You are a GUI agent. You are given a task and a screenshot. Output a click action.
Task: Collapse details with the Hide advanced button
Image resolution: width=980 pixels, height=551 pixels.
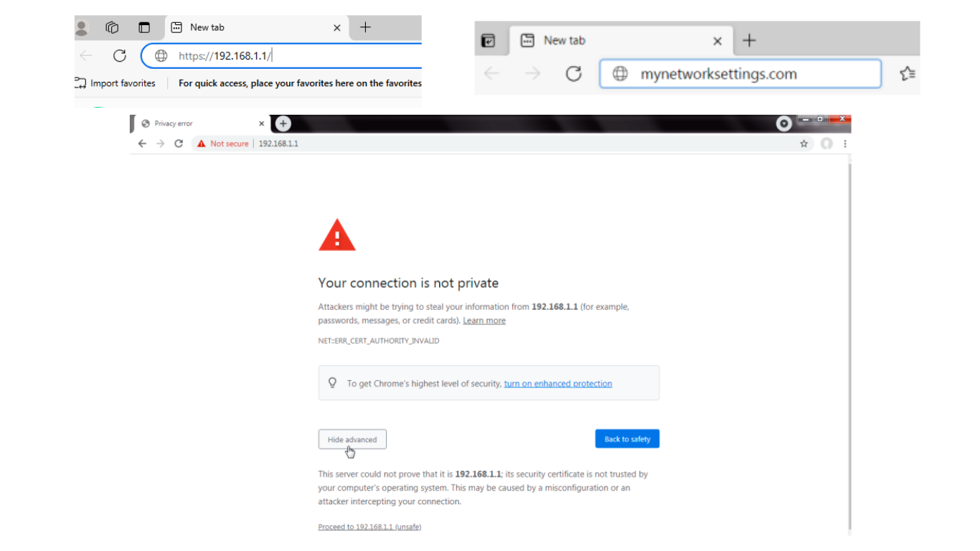[352, 439]
